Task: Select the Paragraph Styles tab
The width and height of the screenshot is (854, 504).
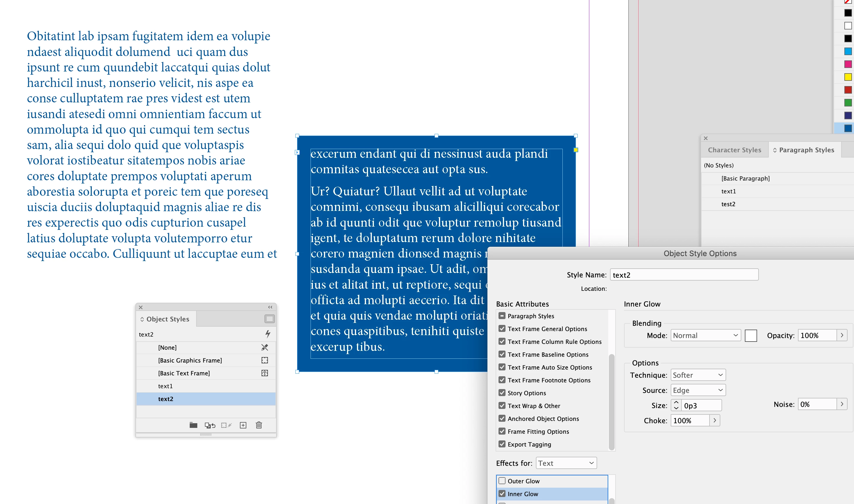Action: coord(806,150)
